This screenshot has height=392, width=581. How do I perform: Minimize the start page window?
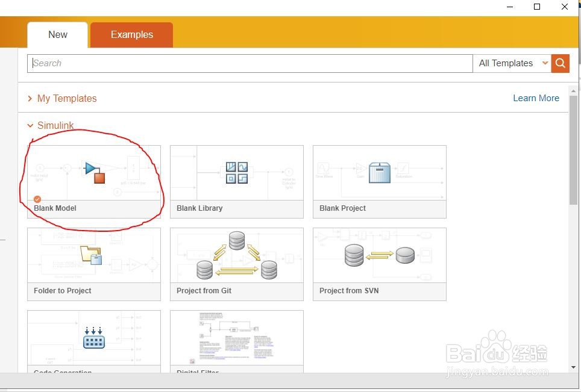click(510, 7)
